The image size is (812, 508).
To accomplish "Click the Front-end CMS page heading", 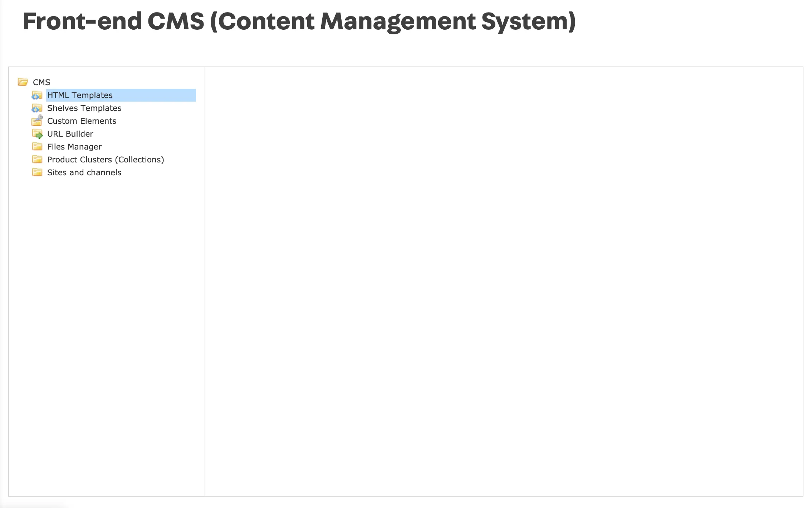I will [299, 21].
